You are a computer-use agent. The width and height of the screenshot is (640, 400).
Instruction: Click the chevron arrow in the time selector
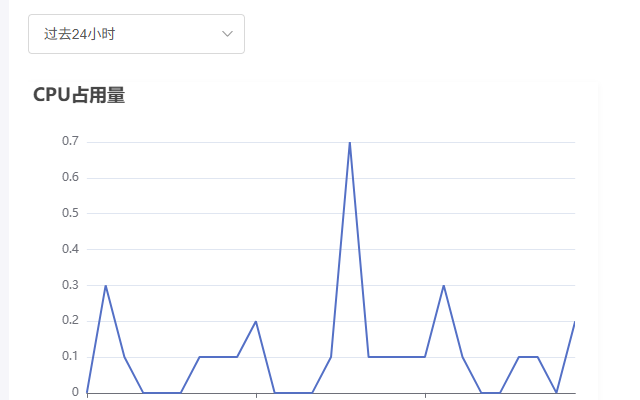pyautogui.click(x=227, y=34)
